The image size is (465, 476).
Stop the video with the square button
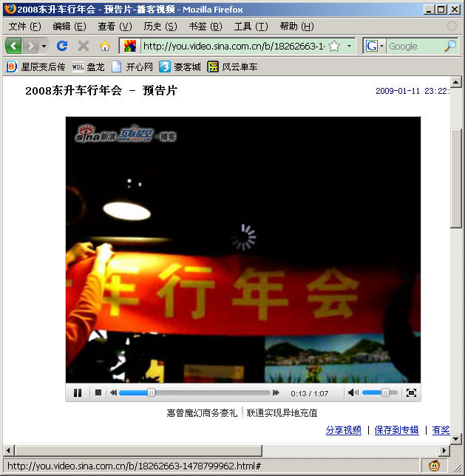click(x=98, y=392)
